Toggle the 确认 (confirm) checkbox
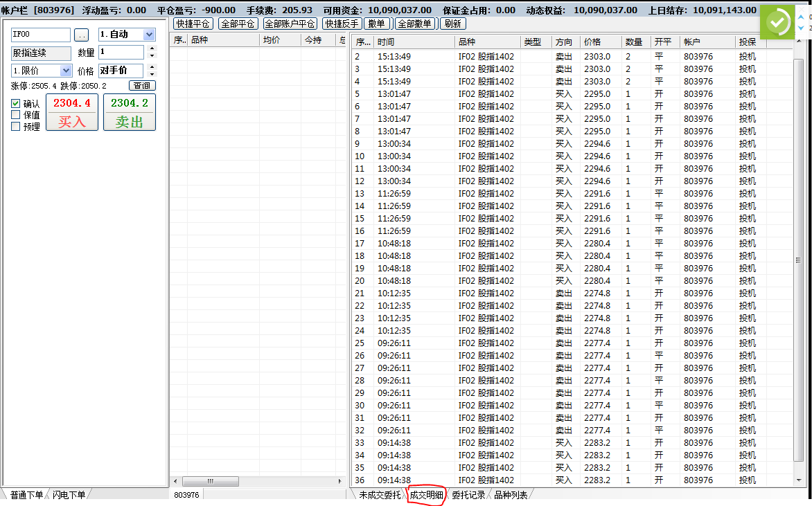The image size is (812, 506). (16, 104)
